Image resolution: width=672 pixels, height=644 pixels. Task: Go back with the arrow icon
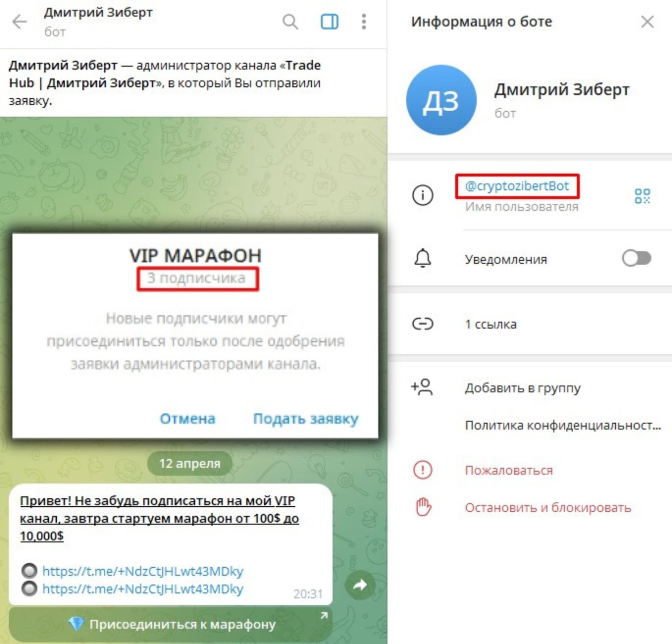(x=19, y=21)
